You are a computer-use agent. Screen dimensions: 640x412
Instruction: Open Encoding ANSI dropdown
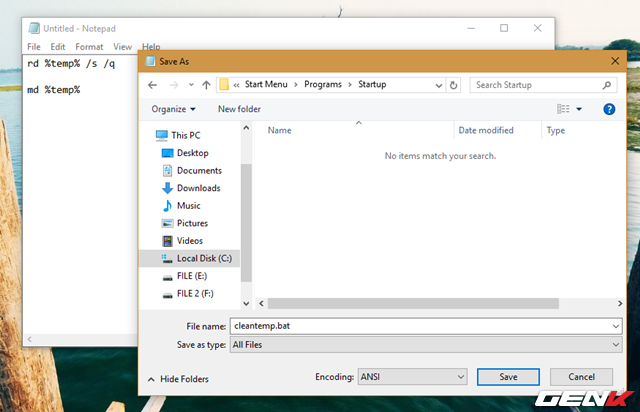[412, 377]
